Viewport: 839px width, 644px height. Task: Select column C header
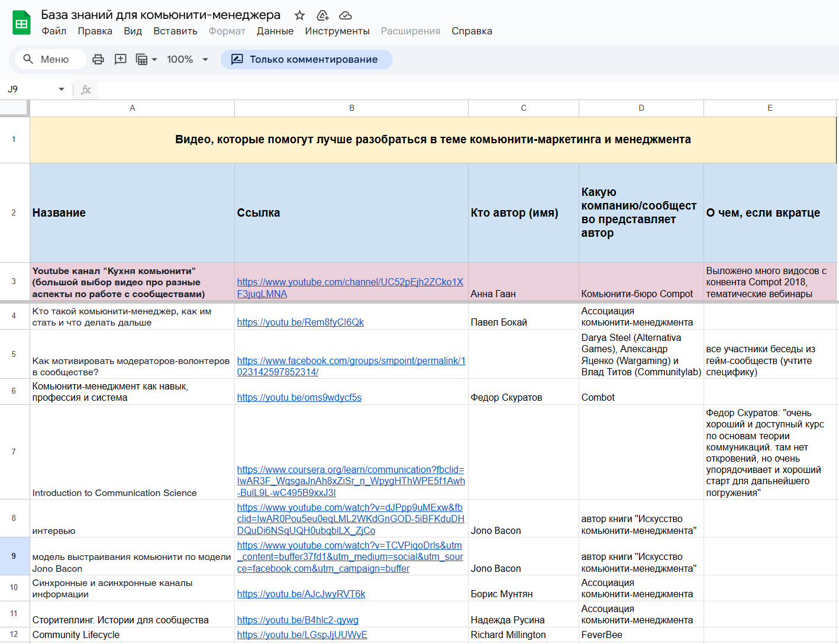(524, 108)
